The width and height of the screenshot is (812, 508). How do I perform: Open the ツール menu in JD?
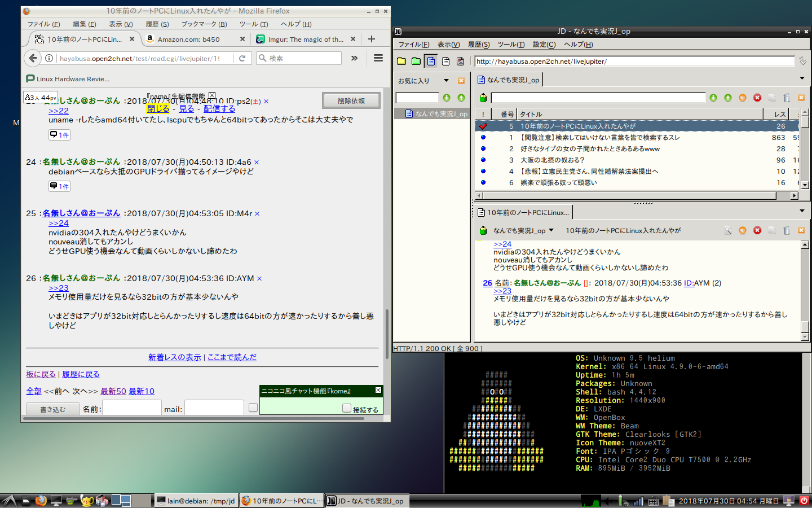click(511, 45)
